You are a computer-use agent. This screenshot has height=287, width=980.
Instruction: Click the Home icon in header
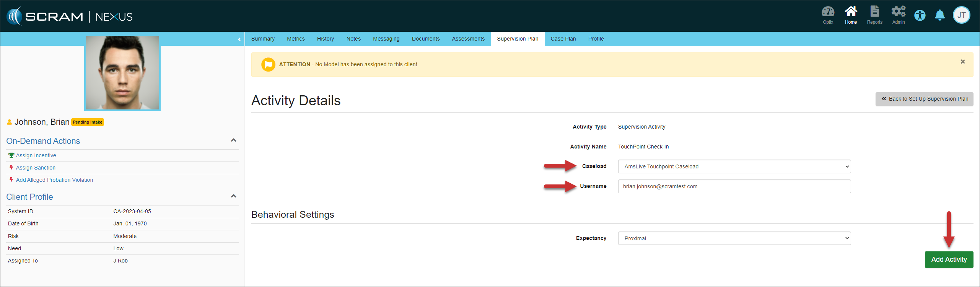click(851, 15)
